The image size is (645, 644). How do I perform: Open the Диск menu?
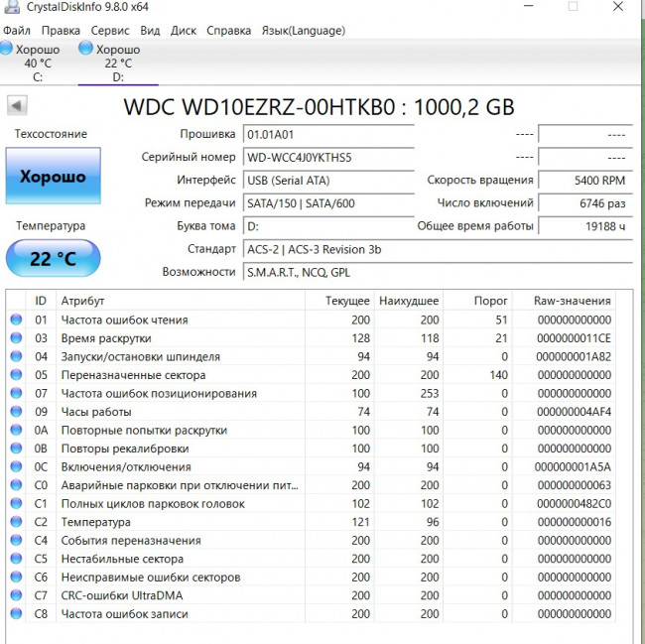[x=184, y=31]
